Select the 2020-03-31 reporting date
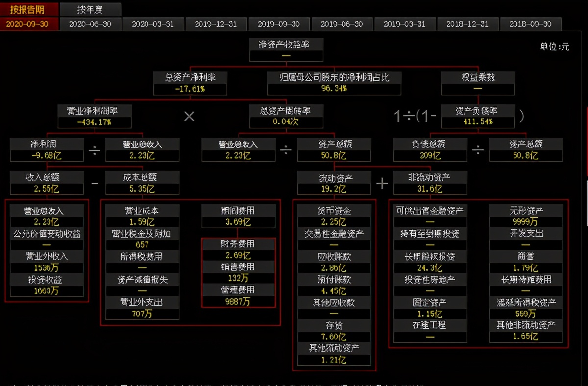The height and width of the screenshot is (386, 588). pyautogui.click(x=153, y=24)
